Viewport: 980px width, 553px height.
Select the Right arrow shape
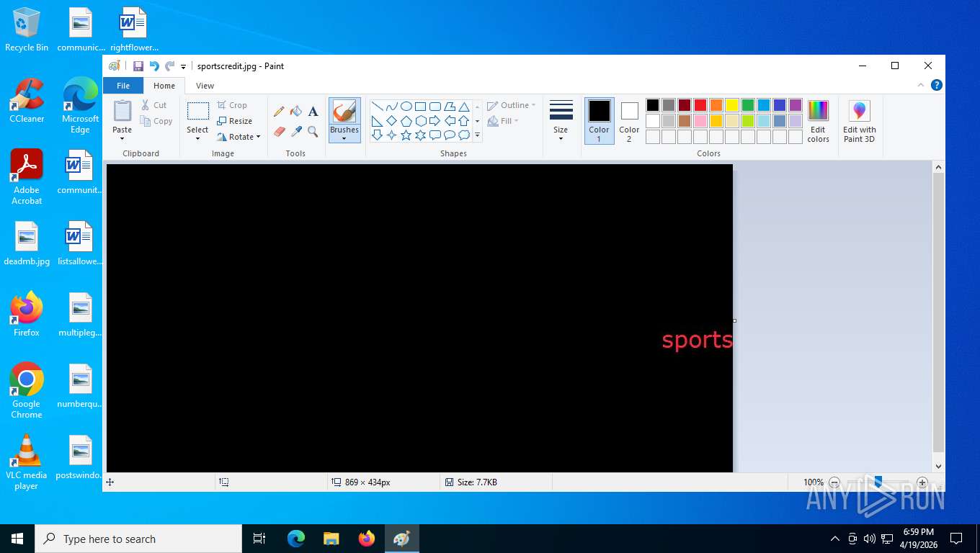click(x=435, y=121)
